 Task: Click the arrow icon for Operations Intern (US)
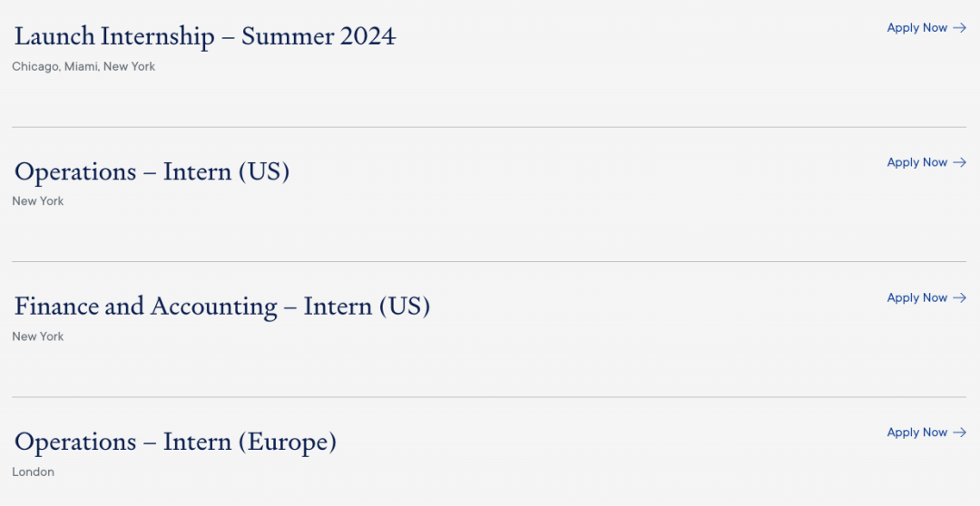tap(959, 162)
